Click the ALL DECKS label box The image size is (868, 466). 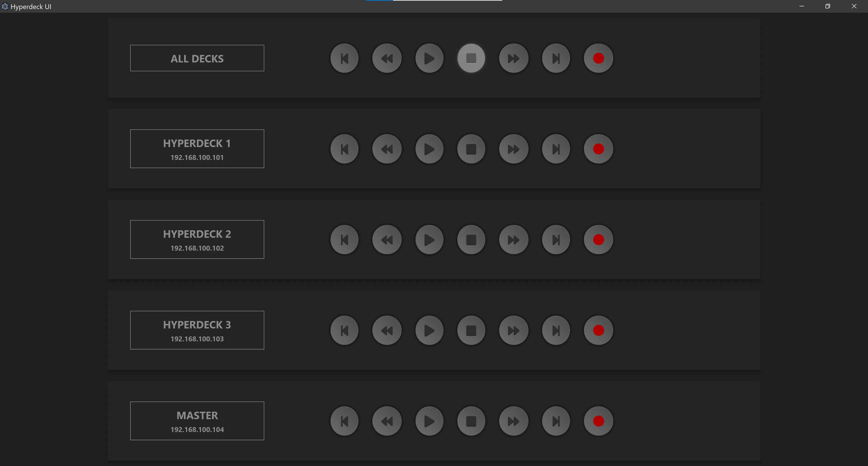pyautogui.click(x=197, y=58)
